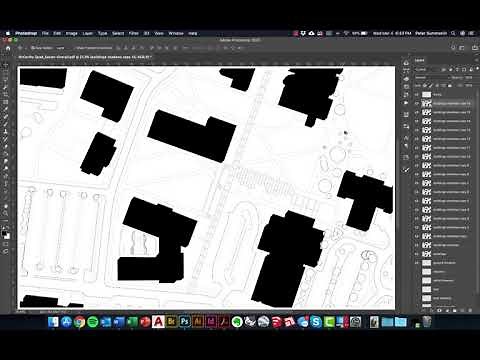Screen dimensions: 480x360
Task: Open Google Chrome from the Dock
Action: pos(79,322)
